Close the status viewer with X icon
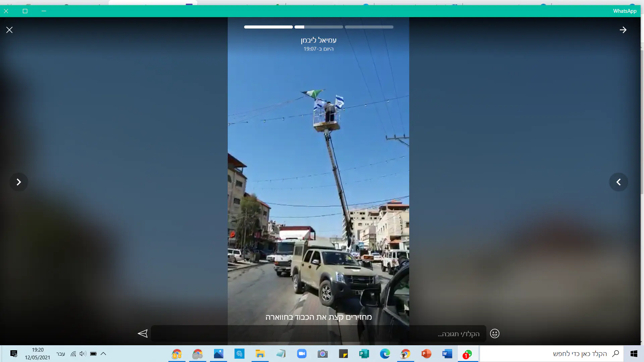The width and height of the screenshot is (644, 362). 9,30
